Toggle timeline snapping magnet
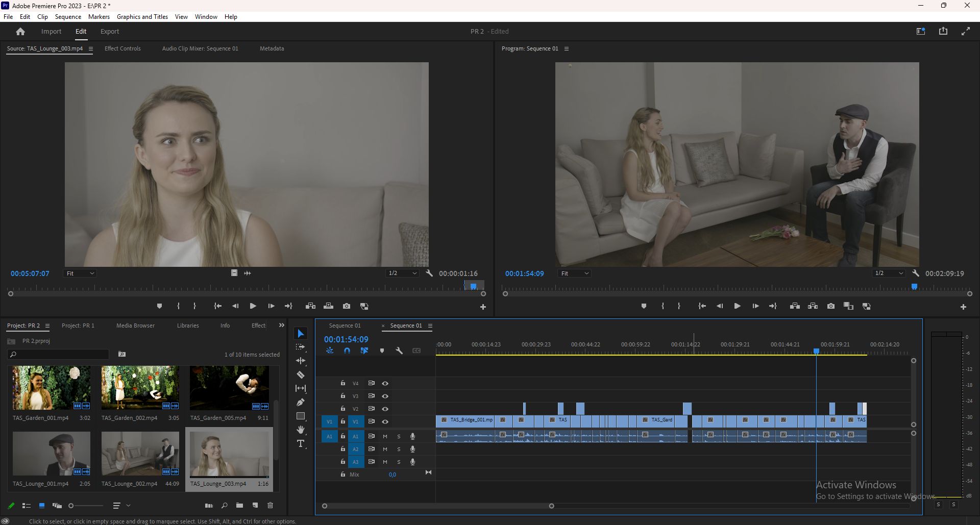The width and height of the screenshot is (980, 525). tap(347, 351)
